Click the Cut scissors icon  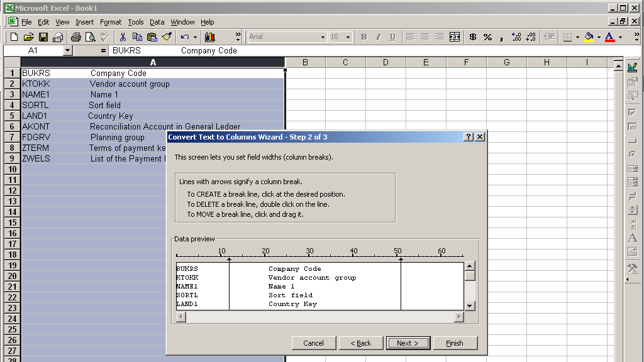click(123, 37)
